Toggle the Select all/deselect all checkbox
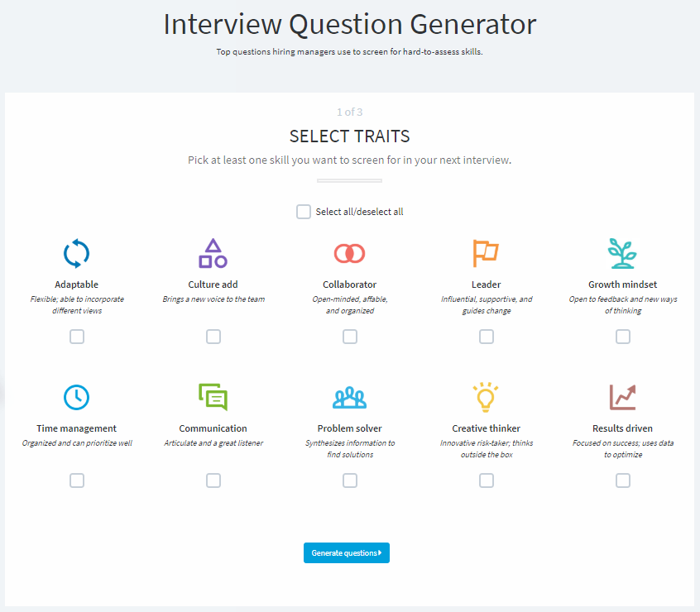This screenshot has width=700, height=612. pyautogui.click(x=304, y=212)
